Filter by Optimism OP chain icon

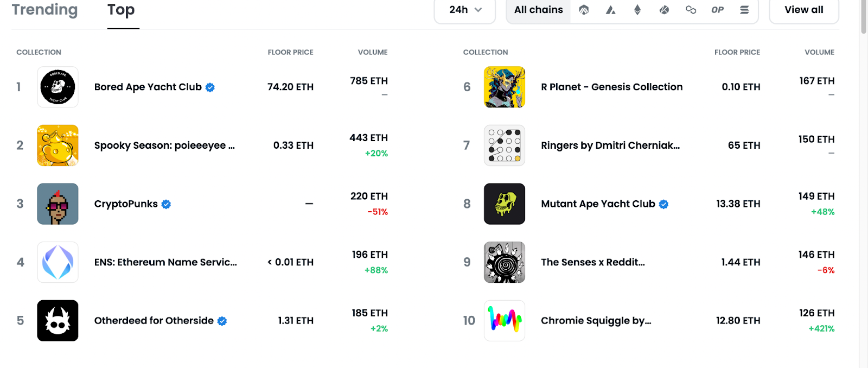pyautogui.click(x=717, y=10)
